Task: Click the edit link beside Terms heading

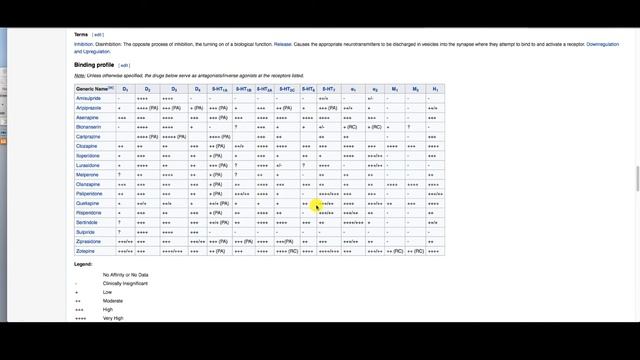Action: click(98, 35)
